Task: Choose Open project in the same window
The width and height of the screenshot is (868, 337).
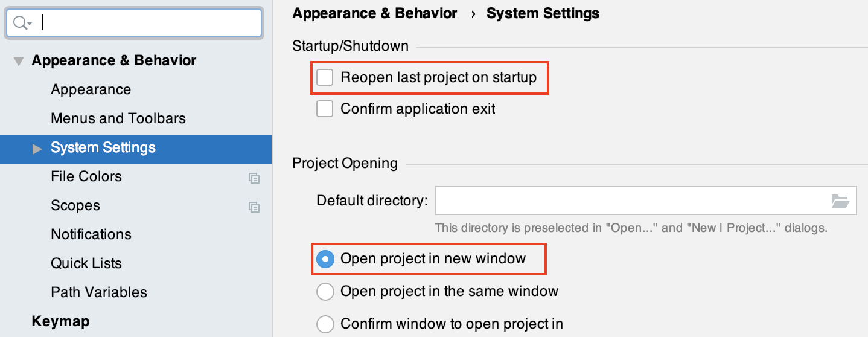Action: click(x=325, y=292)
